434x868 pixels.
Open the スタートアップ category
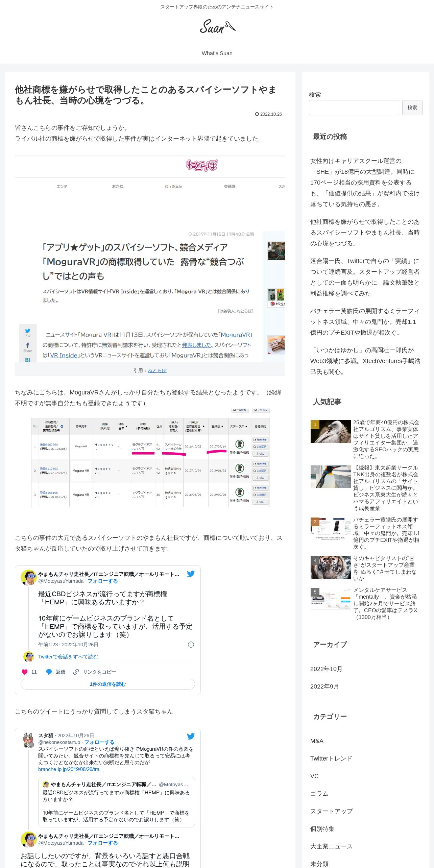point(332,811)
